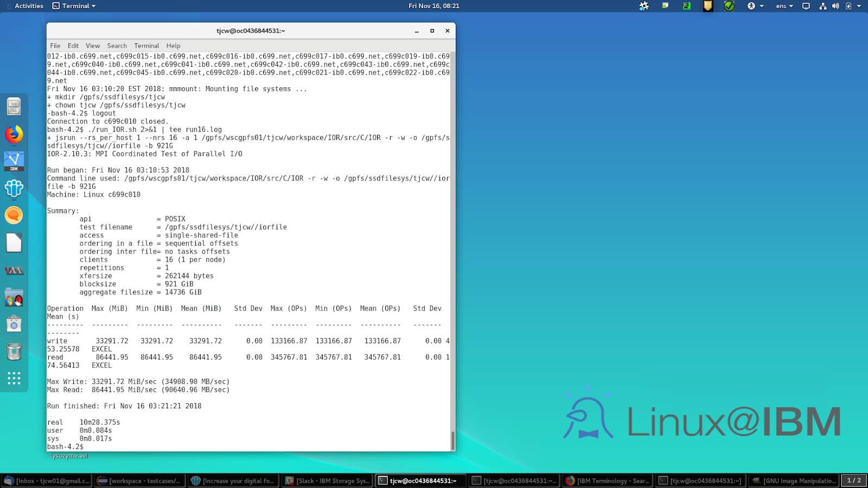Open the VM viewer application in the dock

tap(14, 269)
